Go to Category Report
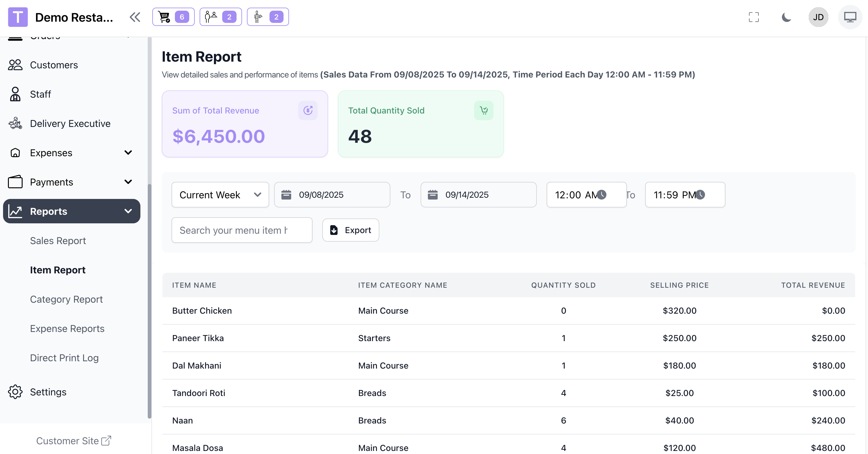 (x=66, y=299)
